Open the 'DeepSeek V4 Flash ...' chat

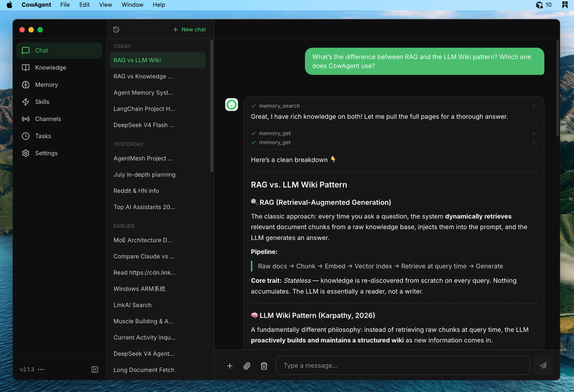coord(157,125)
